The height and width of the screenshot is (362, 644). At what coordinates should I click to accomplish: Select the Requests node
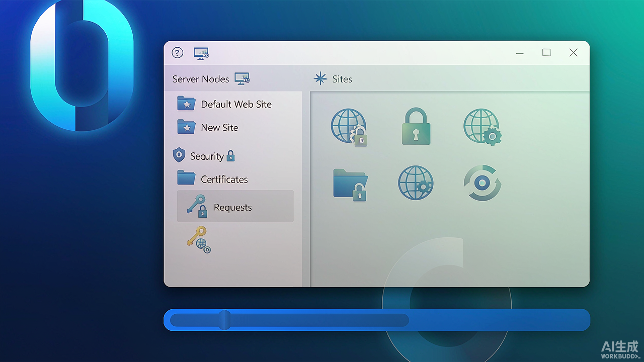pos(235,206)
